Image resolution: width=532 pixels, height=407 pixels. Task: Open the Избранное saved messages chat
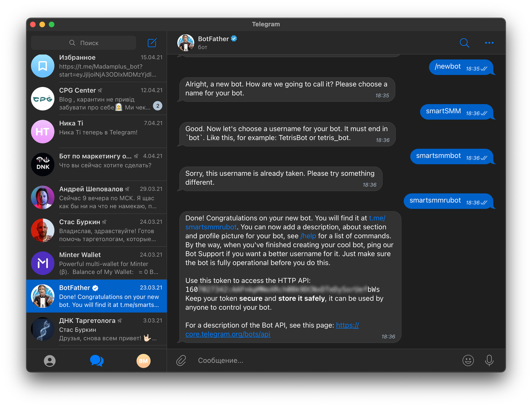pyautogui.click(x=97, y=66)
